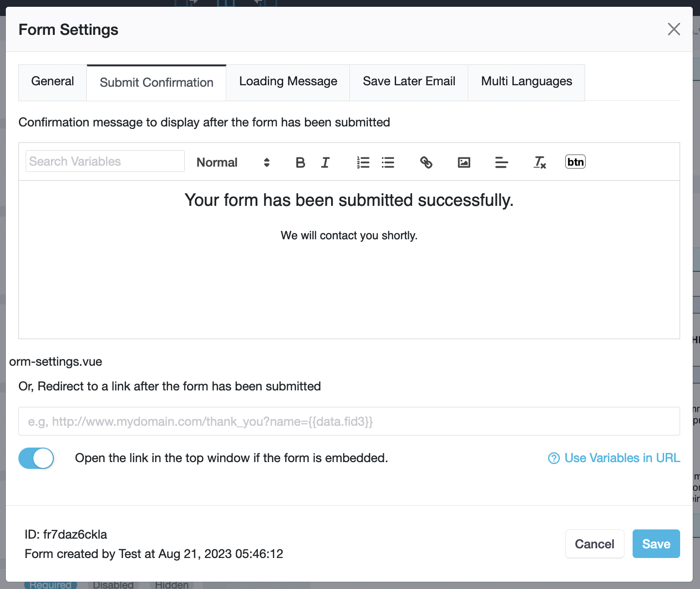This screenshot has height=589, width=700.
Task: Open the Use Variables in URL help link
Action: point(615,458)
